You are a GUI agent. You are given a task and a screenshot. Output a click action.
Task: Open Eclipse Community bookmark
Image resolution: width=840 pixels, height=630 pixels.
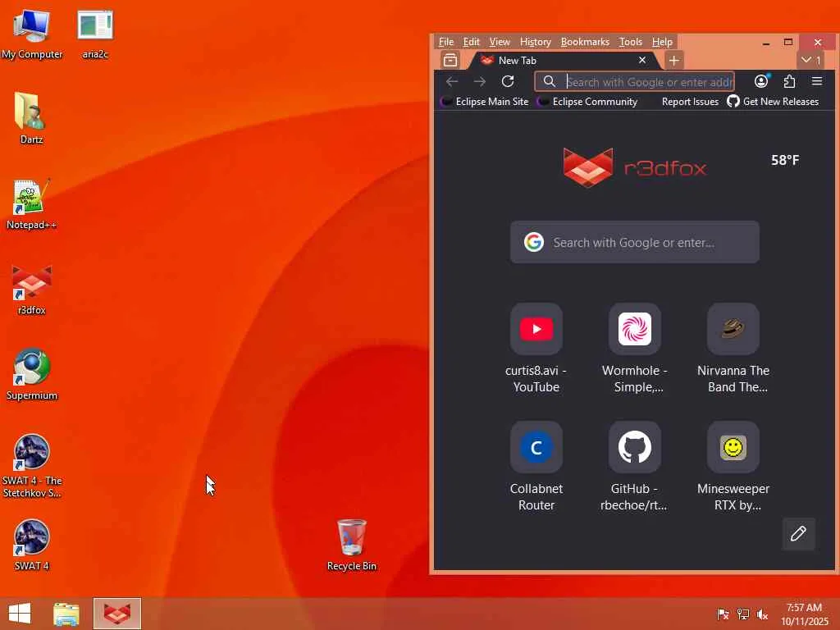tap(587, 101)
